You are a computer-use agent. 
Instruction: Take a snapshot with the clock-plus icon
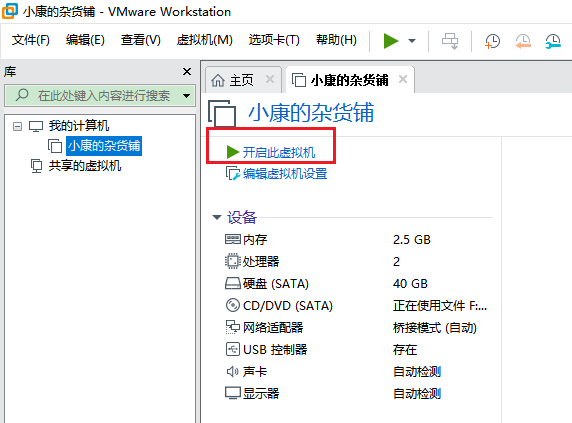(492, 41)
